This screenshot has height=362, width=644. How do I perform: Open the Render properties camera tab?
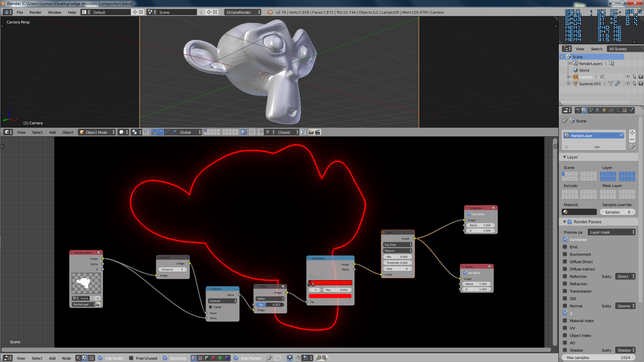pos(578,110)
